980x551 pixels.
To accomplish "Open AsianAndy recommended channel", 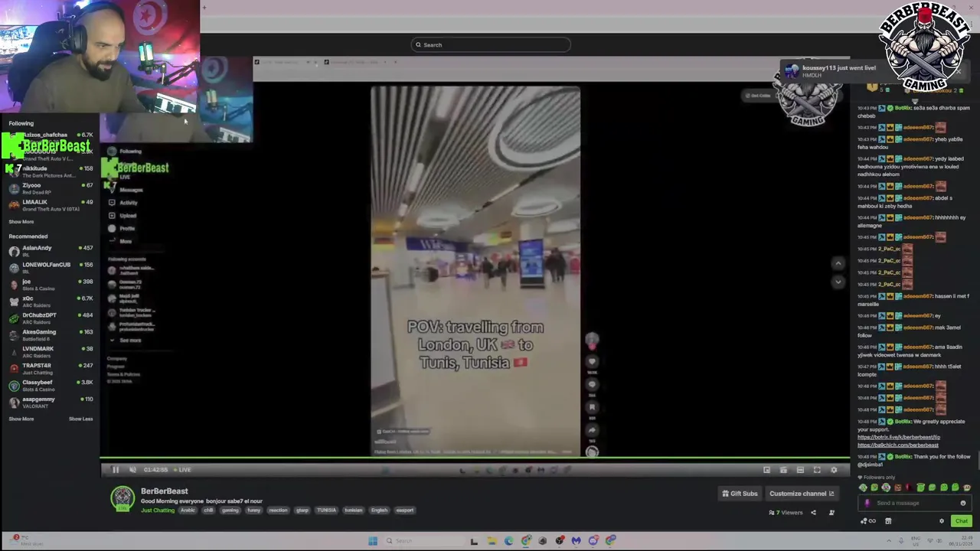I will [x=51, y=251].
